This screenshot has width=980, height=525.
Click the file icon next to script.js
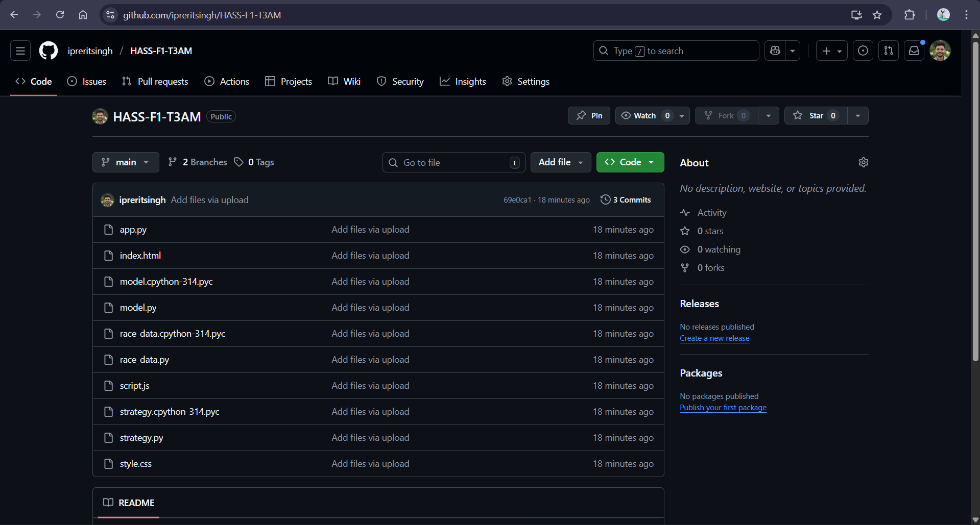[108, 386]
